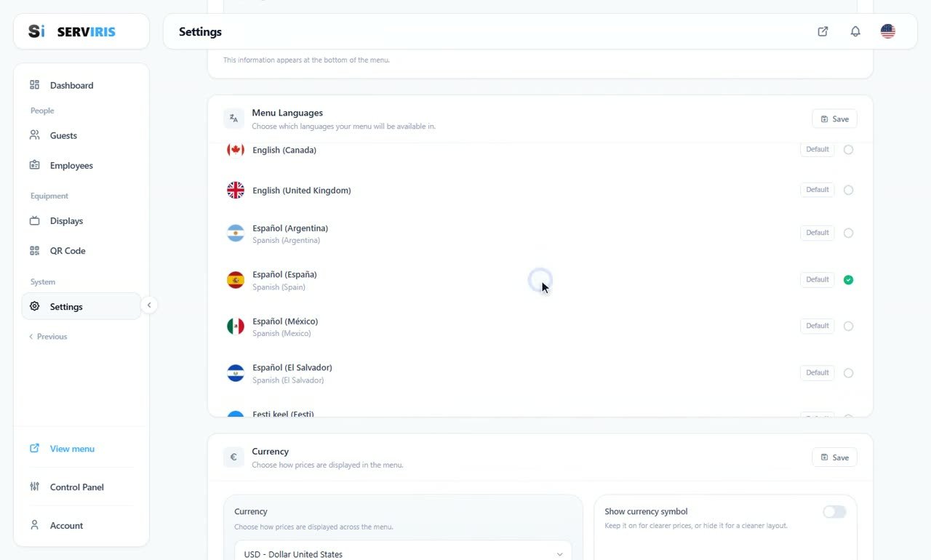The image size is (931, 560).
Task: Click the "Menu Languages" section heading
Action: tap(287, 113)
